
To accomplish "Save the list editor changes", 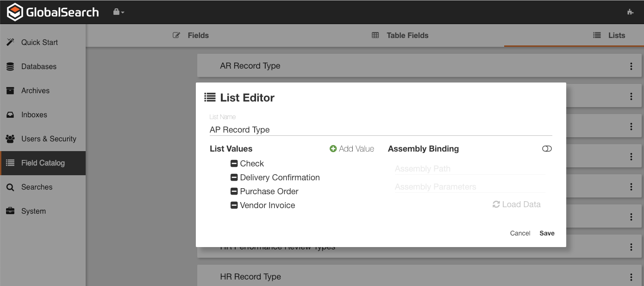I will click(x=547, y=233).
